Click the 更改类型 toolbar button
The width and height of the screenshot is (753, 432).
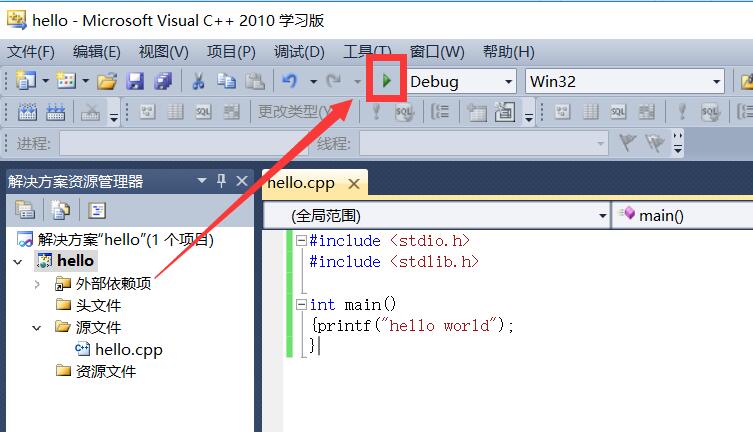tap(295, 112)
